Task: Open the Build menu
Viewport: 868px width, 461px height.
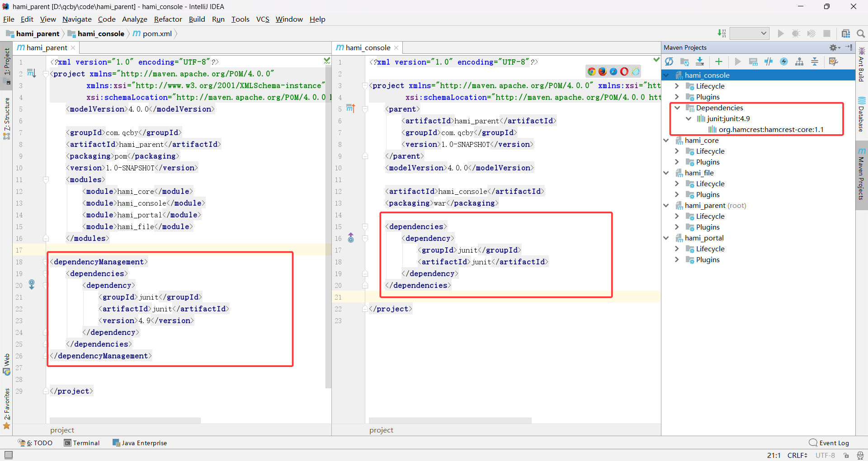Action: pos(197,19)
